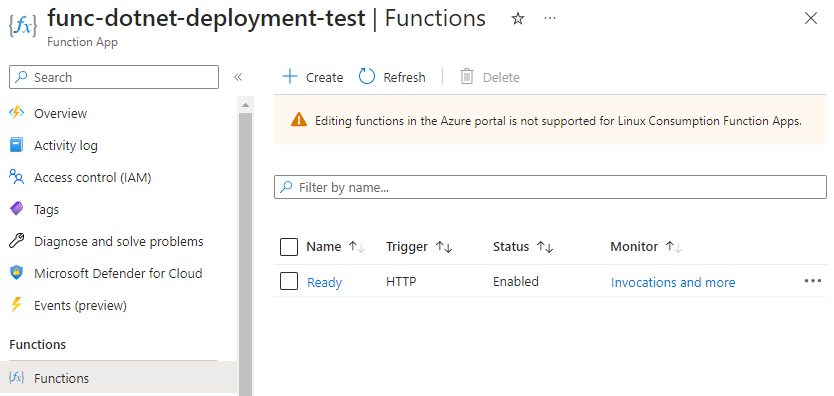Open the Ready function link
This screenshot has width=834, height=396.
(x=324, y=282)
